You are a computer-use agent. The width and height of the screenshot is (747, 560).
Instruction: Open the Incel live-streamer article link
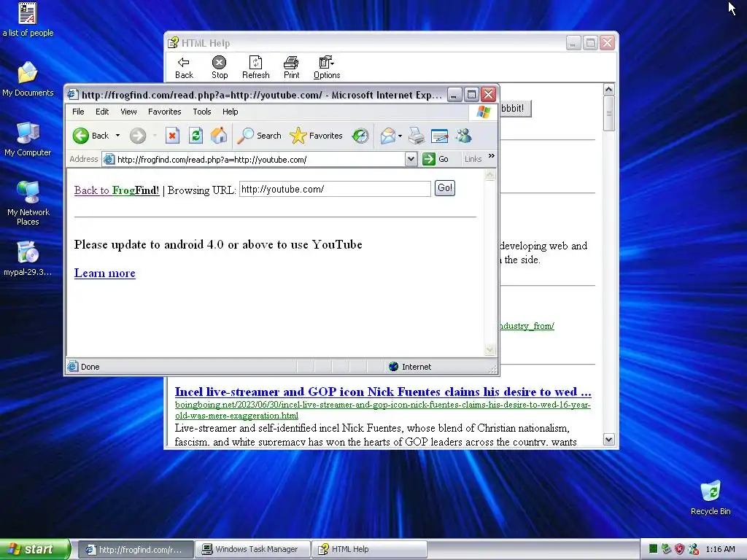click(383, 392)
